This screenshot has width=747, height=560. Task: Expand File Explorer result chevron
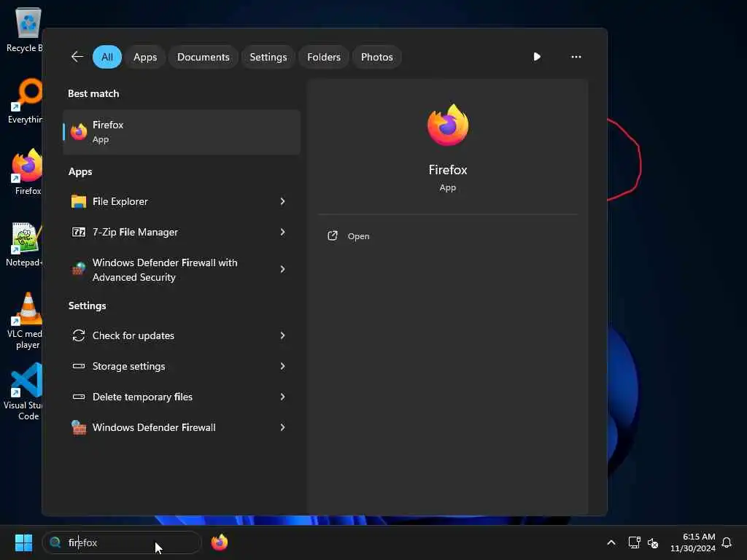coord(282,201)
